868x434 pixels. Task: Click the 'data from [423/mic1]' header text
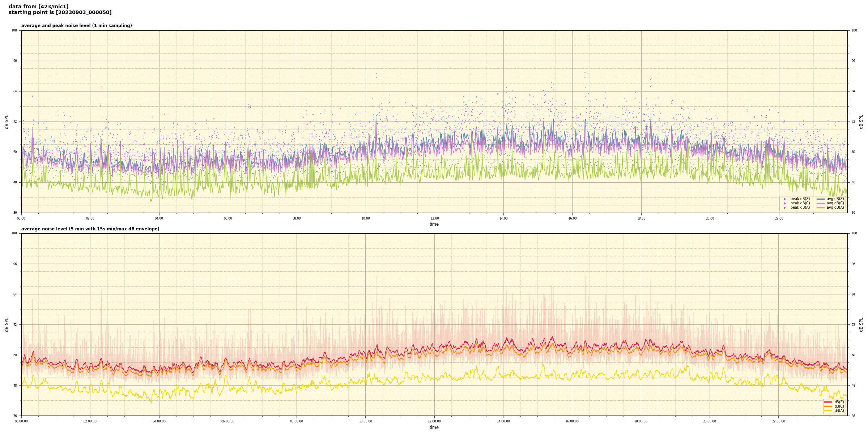tap(38, 7)
